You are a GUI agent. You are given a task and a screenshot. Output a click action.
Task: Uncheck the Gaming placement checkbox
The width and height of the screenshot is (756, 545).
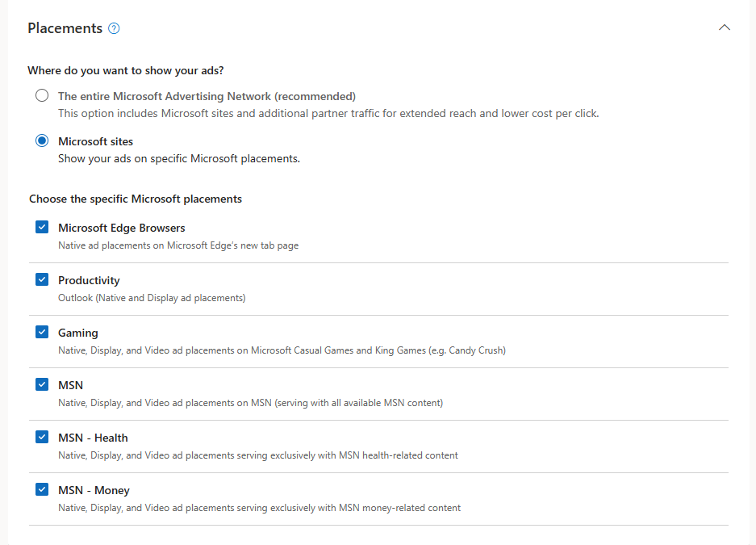(x=41, y=332)
